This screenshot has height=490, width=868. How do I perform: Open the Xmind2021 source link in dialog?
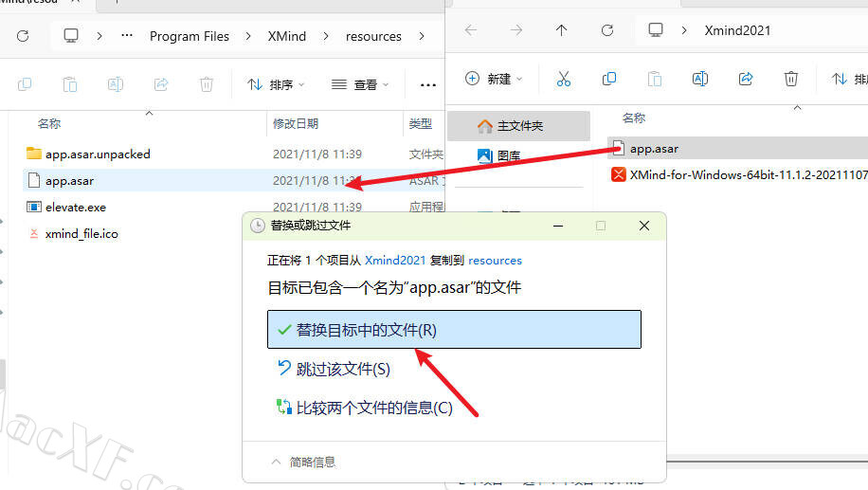[x=395, y=261]
